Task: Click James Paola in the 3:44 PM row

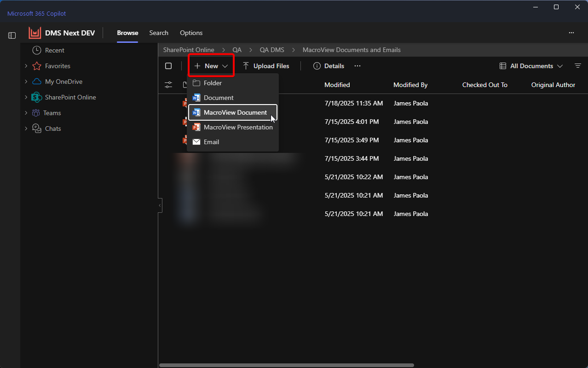Action: tap(411, 158)
